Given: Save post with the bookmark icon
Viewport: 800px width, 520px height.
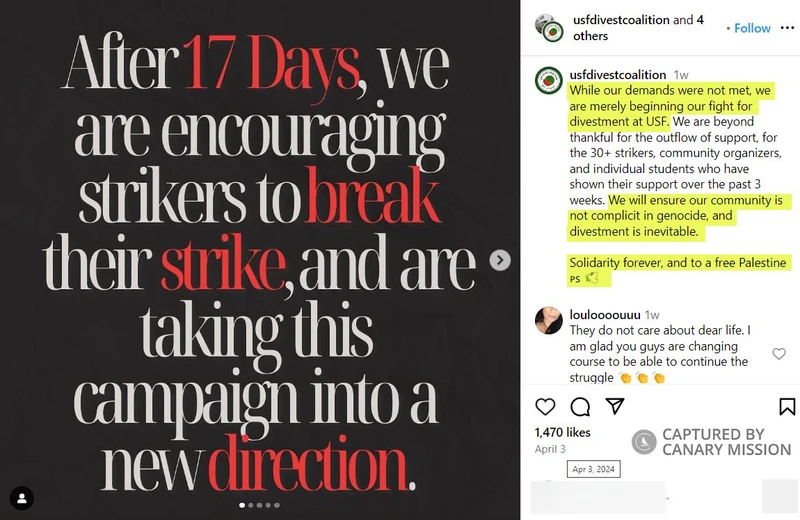Looking at the screenshot, I should (787, 406).
